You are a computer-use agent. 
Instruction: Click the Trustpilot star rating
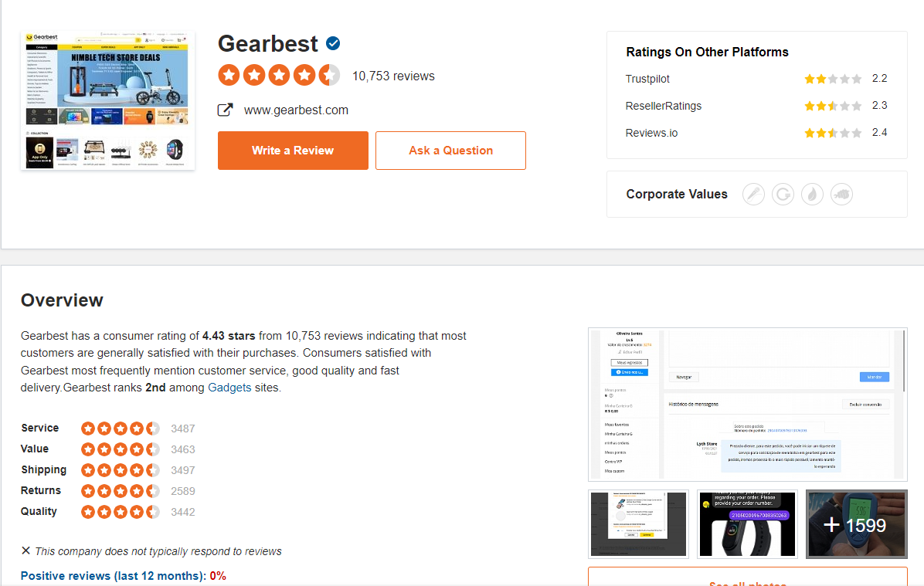coord(832,79)
